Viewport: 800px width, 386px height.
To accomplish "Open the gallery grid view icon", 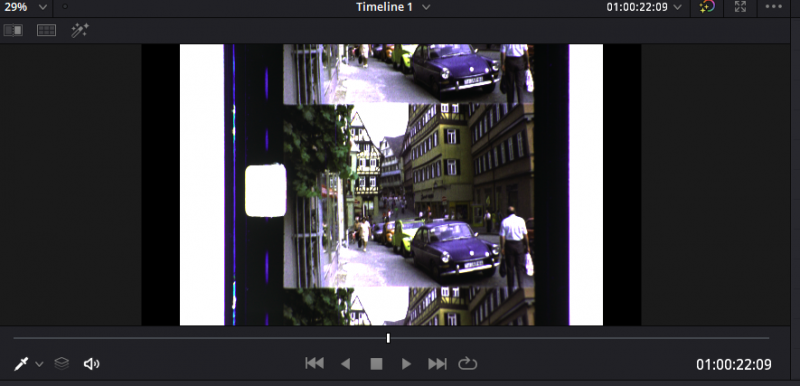I will click(x=46, y=31).
